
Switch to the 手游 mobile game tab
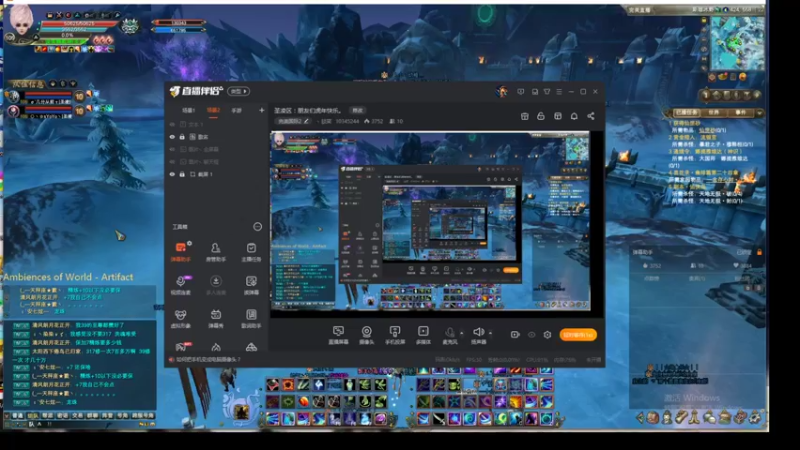237,110
